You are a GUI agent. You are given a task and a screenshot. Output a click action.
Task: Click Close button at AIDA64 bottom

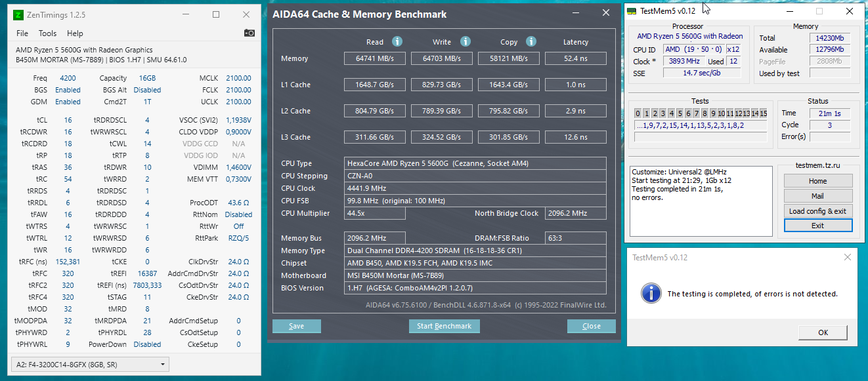(591, 326)
